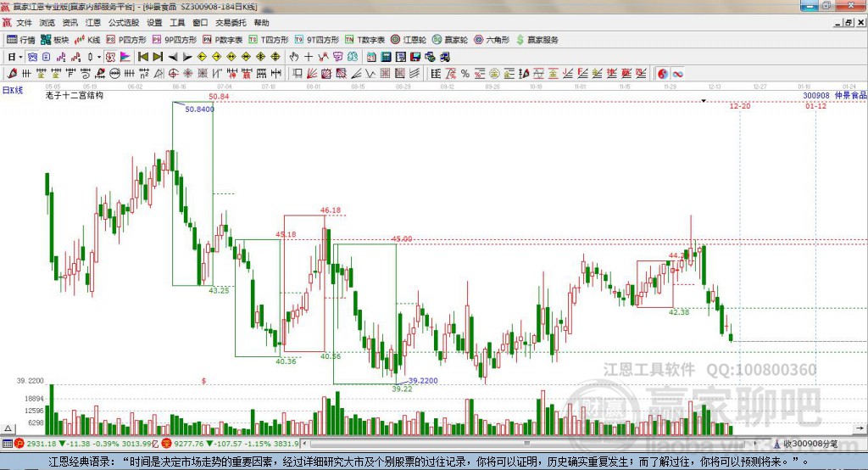The height and width of the screenshot is (470, 868).
Task: Switch to the K线 chart view
Action: [87, 40]
